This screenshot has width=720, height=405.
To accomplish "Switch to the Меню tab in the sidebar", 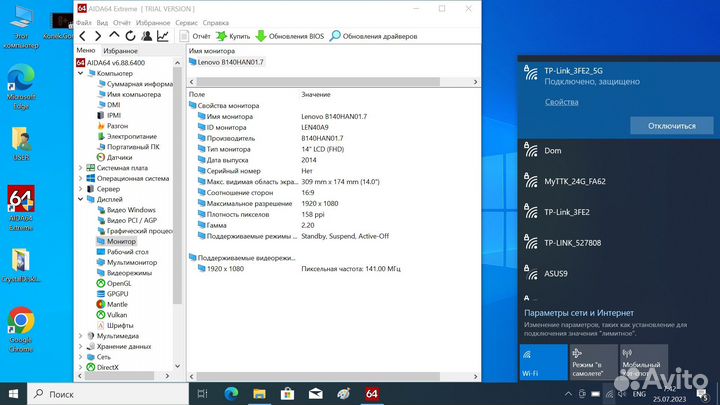I will point(86,50).
